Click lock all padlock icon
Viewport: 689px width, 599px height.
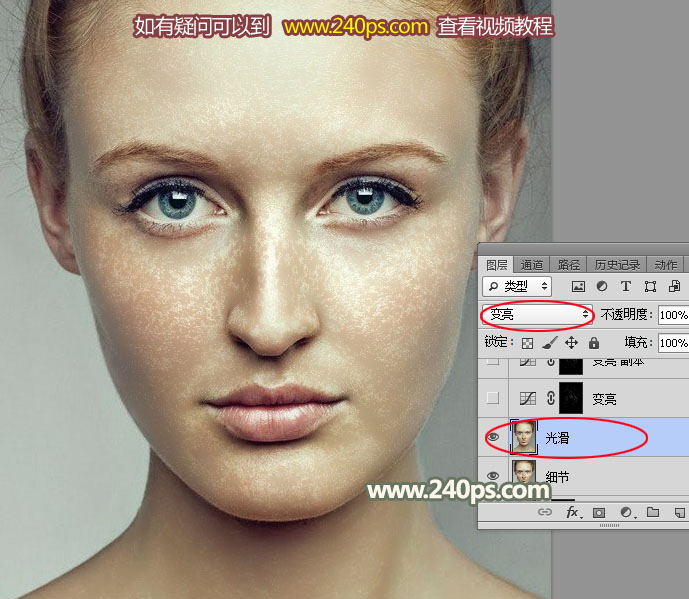click(594, 342)
